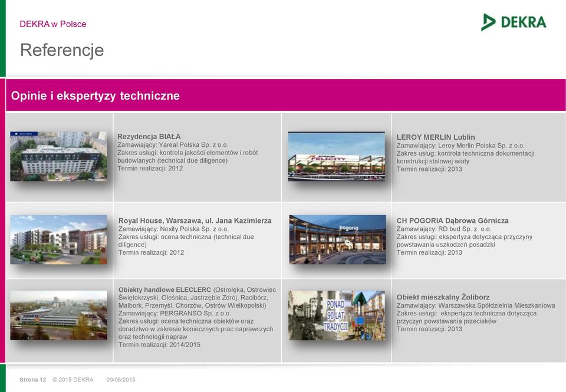Click 'Termin realizacji: 2012' under Royal House

[152, 252]
